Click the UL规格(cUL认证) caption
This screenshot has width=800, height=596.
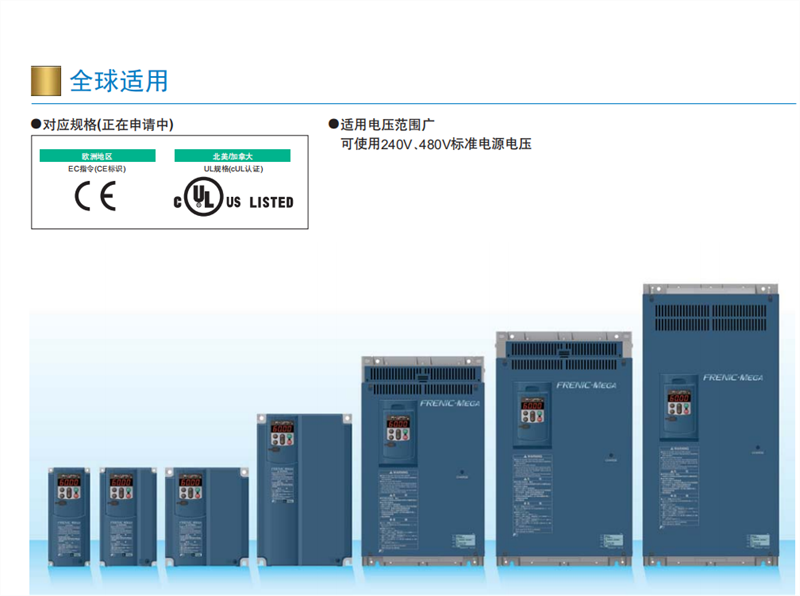click(233, 169)
